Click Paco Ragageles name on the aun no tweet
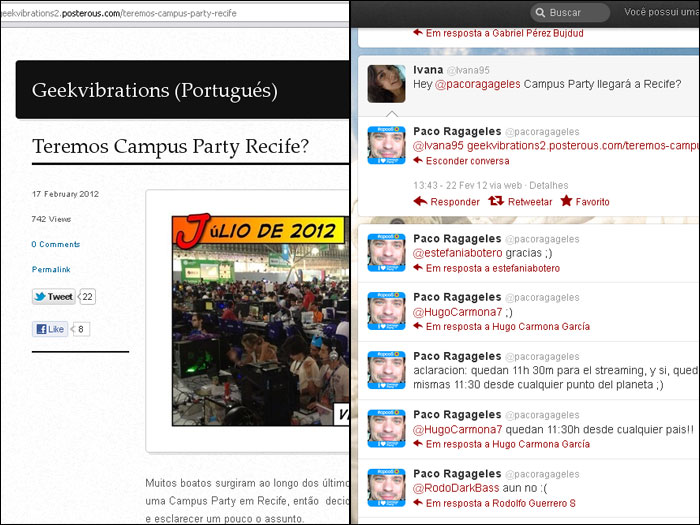Image resolution: width=700 pixels, height=525 pixels. click(457, 473)
